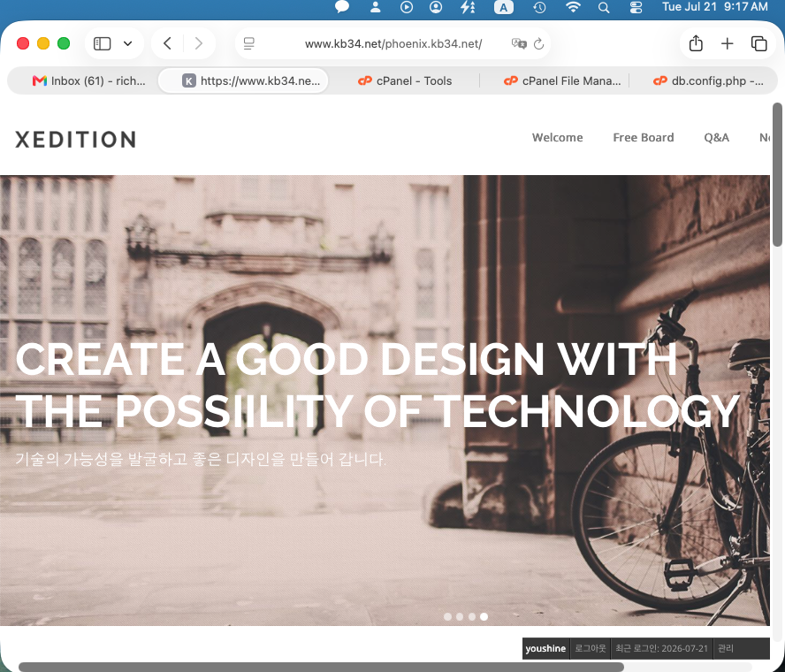Open the 관리 admin link

click(x=726, y=648)
